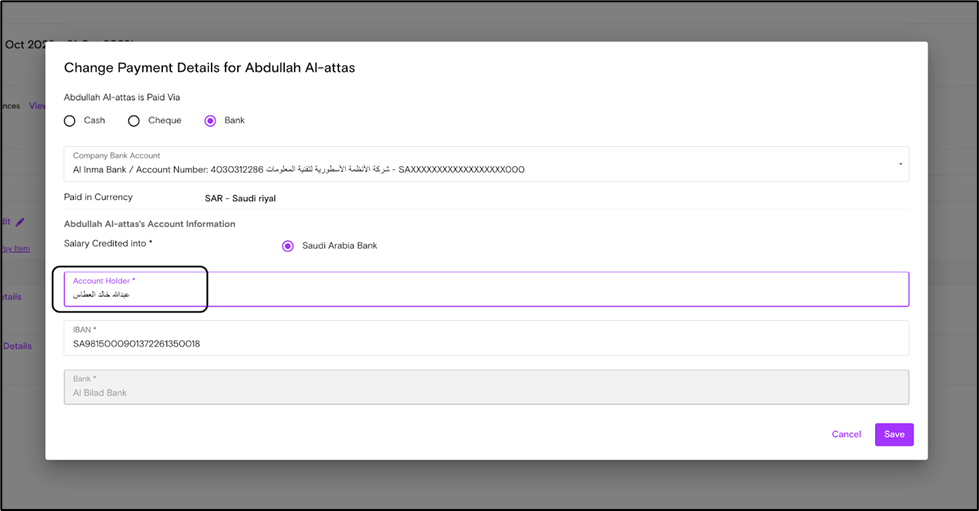The width and height of the screenshot is (979, 511).
Task: Open the Pay Item link on left
Action: [15, 249]
